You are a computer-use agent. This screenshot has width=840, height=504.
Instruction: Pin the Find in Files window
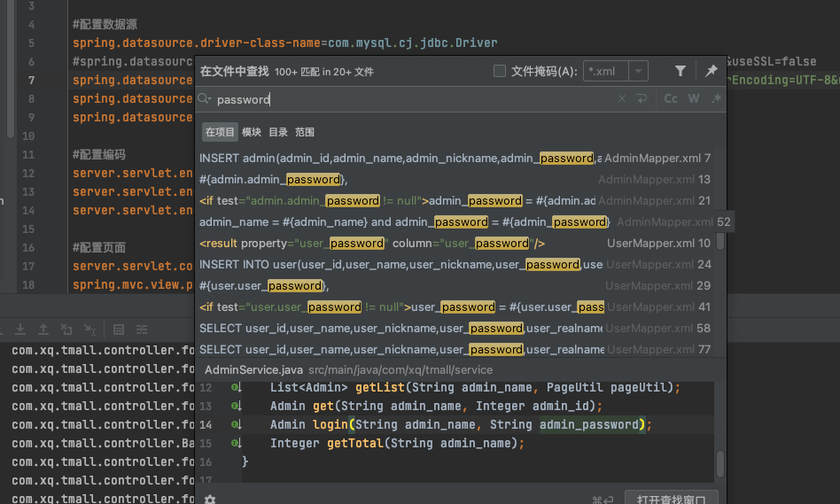pyautogui.click(x=712, y=71)
